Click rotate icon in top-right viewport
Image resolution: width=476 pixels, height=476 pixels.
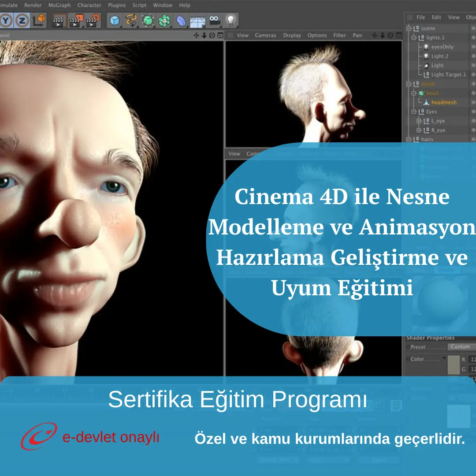[x=390, y=36]
